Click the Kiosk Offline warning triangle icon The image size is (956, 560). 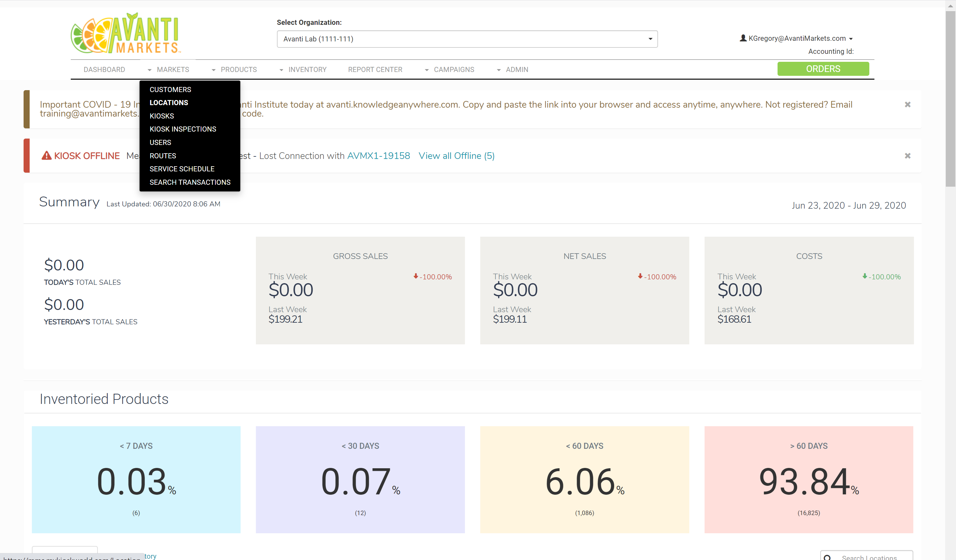tap(46, 155)
